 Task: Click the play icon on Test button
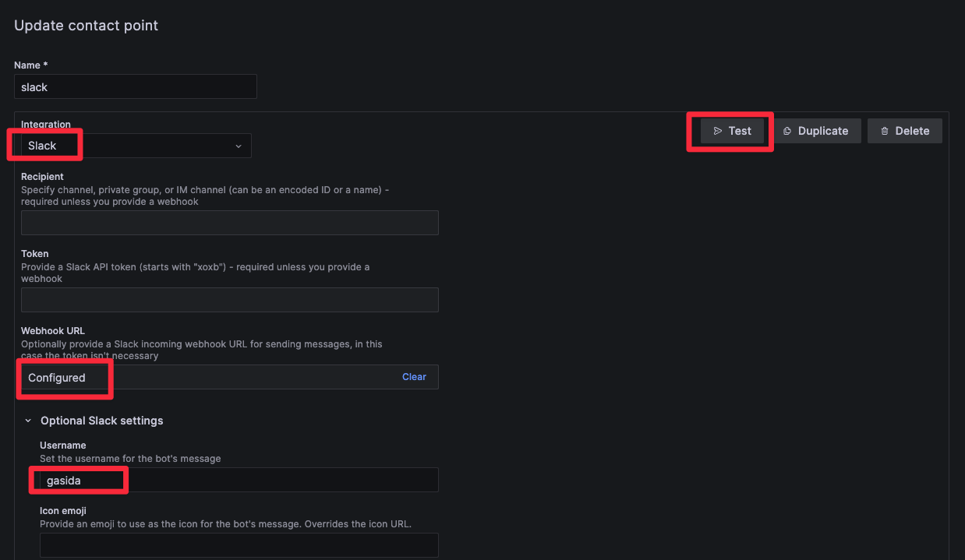tap(718, 131)
